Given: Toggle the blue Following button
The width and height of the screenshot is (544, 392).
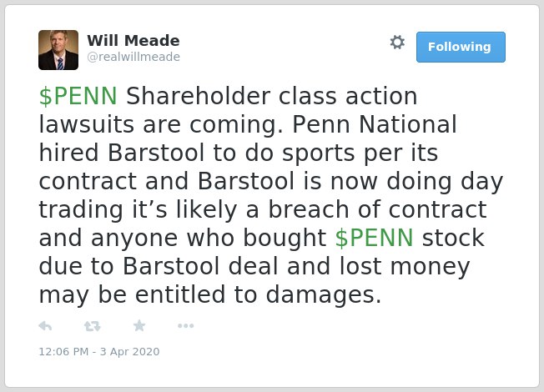Looking at the screenshot, I should click(x=461, y=48).
